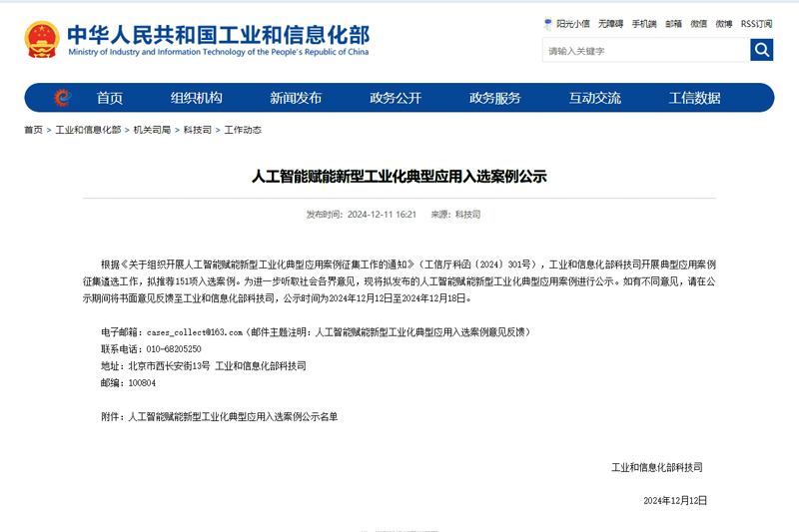Navigate to 互动交流 section
This screenshot has height=532, width=799.
595,98
